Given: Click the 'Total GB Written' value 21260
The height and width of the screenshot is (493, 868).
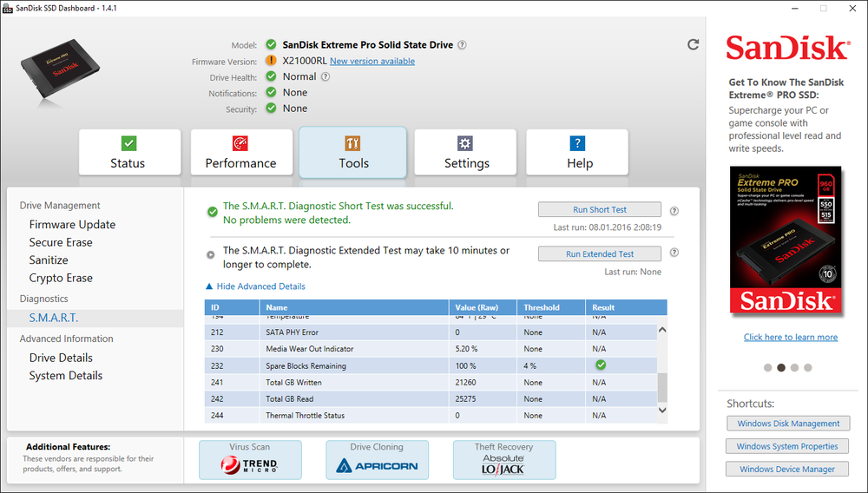Looking at the screenshot, I should [465, 383].
